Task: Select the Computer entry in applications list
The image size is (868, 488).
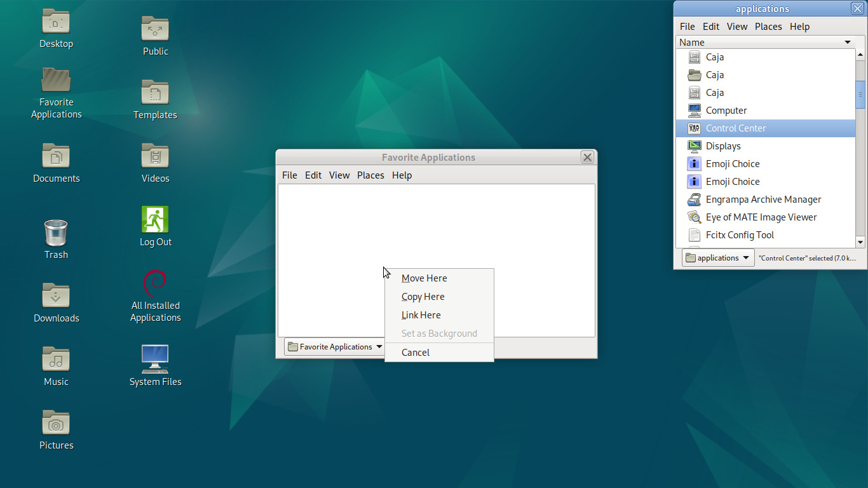Action: pyautogui.click(x=766, y=111)
